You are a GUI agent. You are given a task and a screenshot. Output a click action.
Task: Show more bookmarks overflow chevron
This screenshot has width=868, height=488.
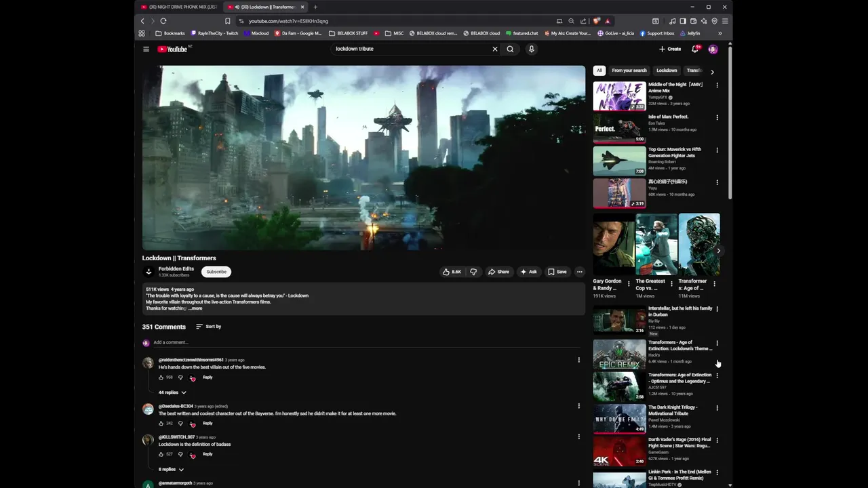tap(719, 33)
